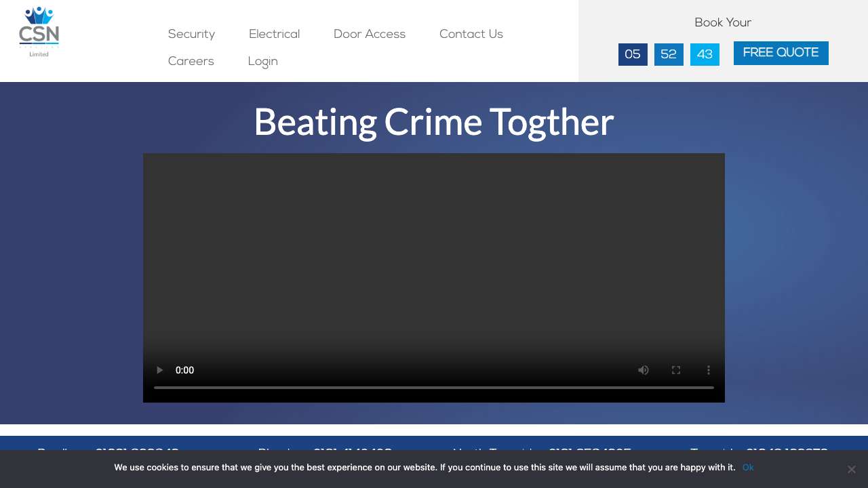Click the CSN Limited logo
The height and width of the screenshot is (488, 868).
[x=39, y=32]
